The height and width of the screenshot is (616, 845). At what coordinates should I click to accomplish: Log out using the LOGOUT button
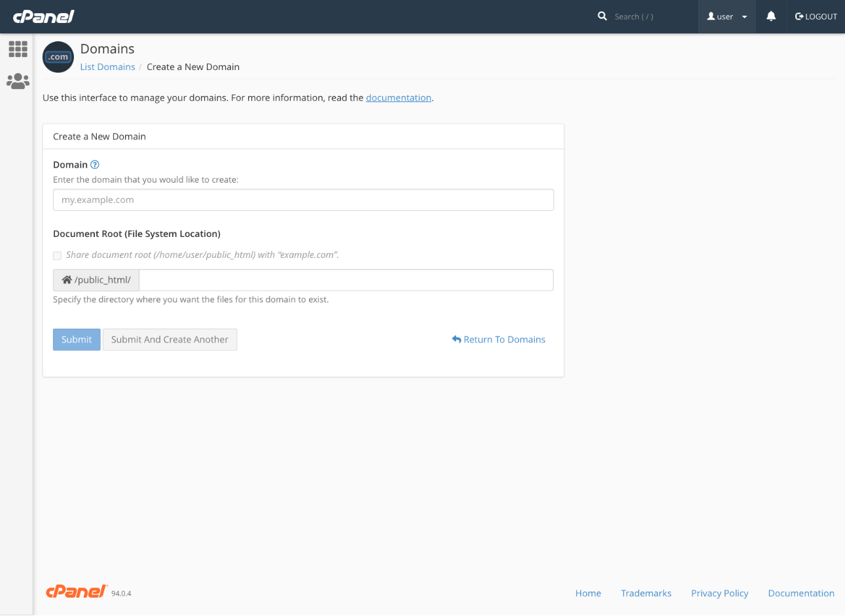pos(816,16)
